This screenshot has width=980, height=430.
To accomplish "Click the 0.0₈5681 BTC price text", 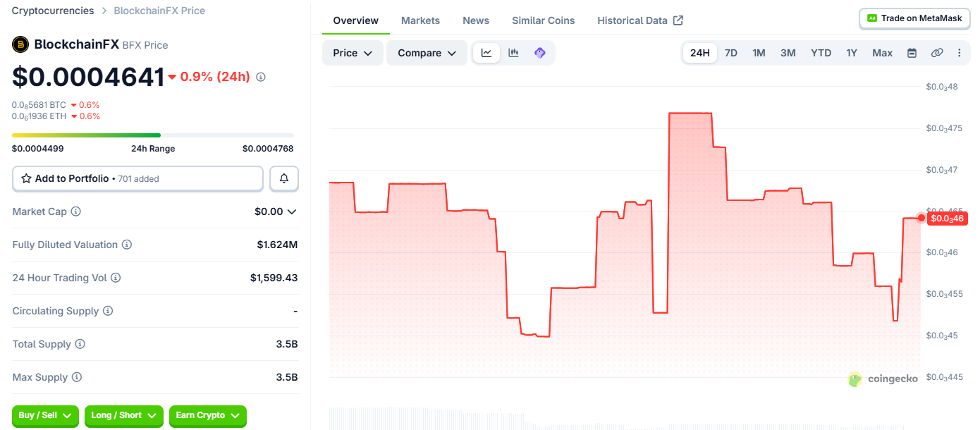I will [x=39, y=105].
